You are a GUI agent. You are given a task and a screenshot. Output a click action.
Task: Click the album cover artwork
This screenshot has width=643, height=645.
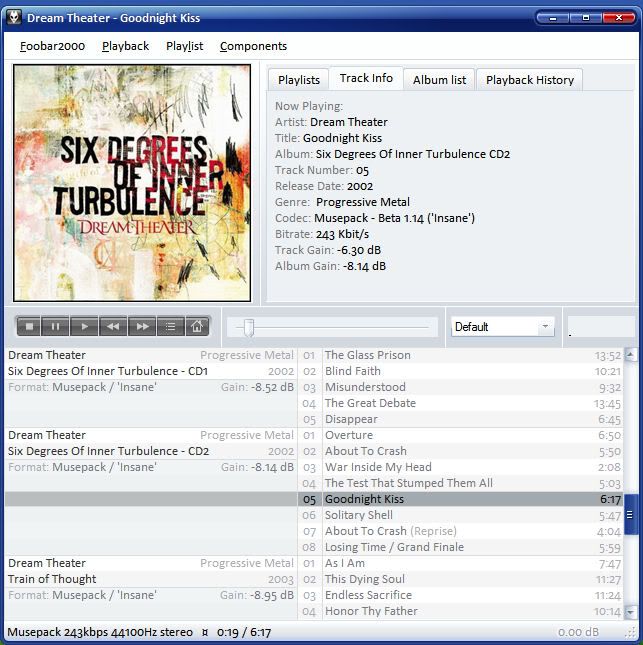pyautogui.click(x=132, y=183)
